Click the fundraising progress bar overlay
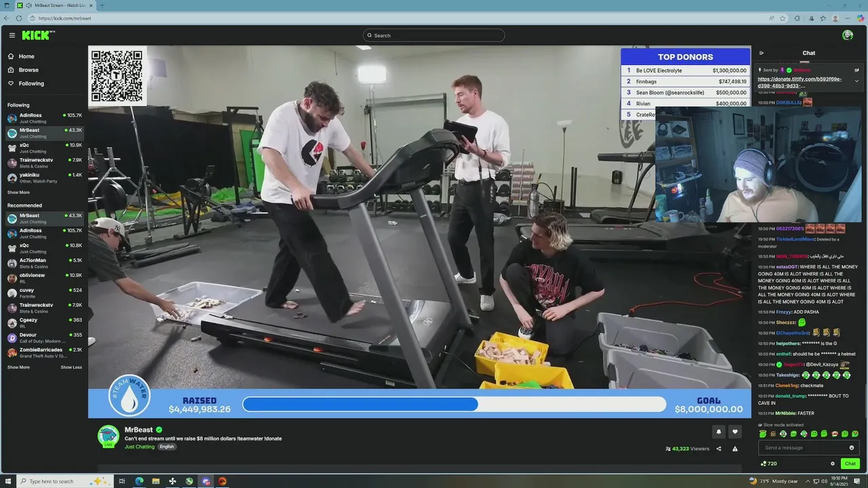This screenshot has height=488, width=868. 454,405
